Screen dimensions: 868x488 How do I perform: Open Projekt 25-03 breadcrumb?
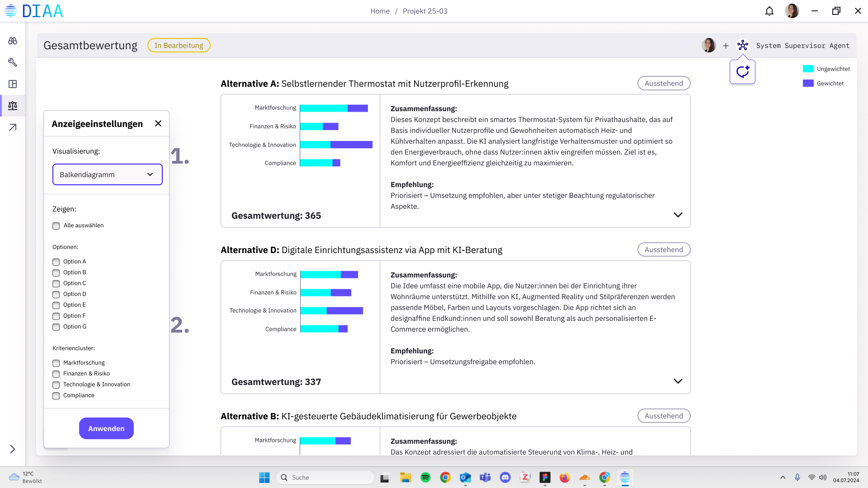tap(425, 11)
